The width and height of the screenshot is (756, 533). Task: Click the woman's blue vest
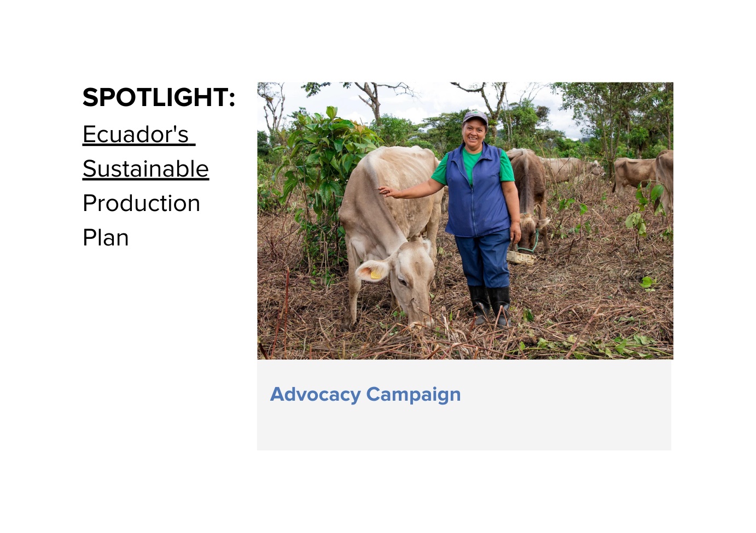click(x=477, y=191)
